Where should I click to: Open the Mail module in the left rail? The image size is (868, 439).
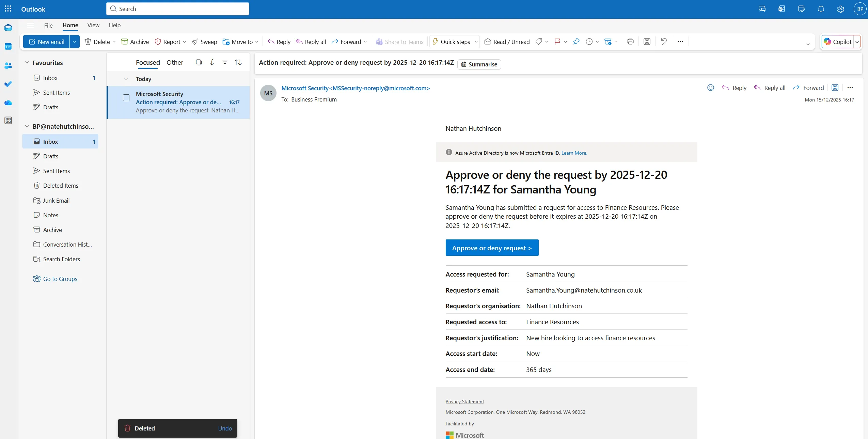coord(8,28)
